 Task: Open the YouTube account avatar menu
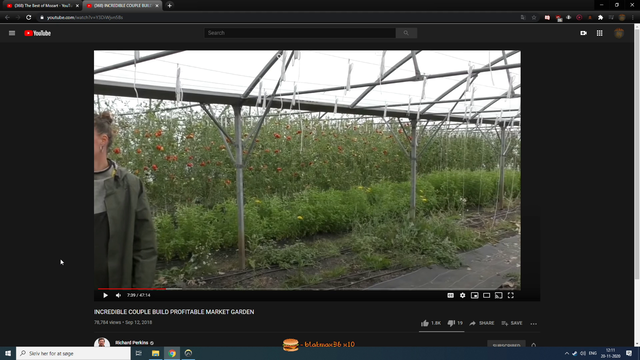tap(619, 33)
